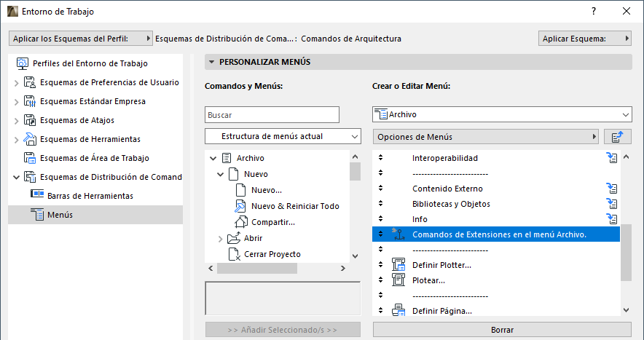Select Bibliotecas y Objetos menu entry
The width and height of the screenshot is (644, 340).
pyautogui.click(x=451, y=204)
